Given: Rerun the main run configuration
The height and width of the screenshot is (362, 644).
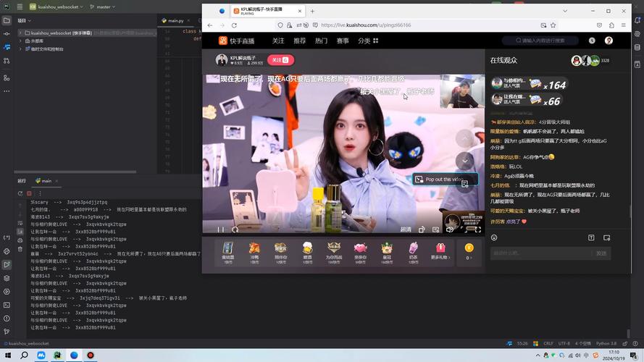Looking at the screenshot, I should point(20,193).
